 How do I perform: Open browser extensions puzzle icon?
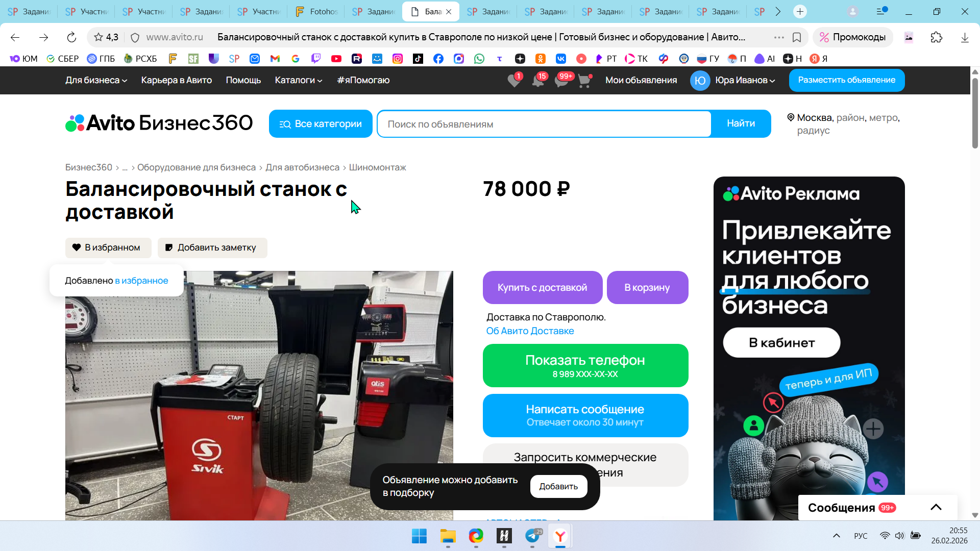tap(936, 37)
